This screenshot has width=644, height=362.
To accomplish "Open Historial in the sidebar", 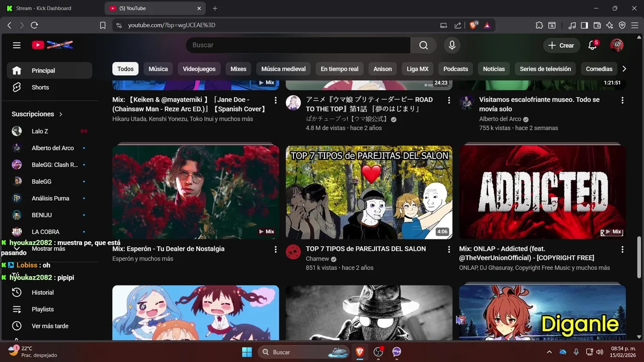I will [49, 292].
